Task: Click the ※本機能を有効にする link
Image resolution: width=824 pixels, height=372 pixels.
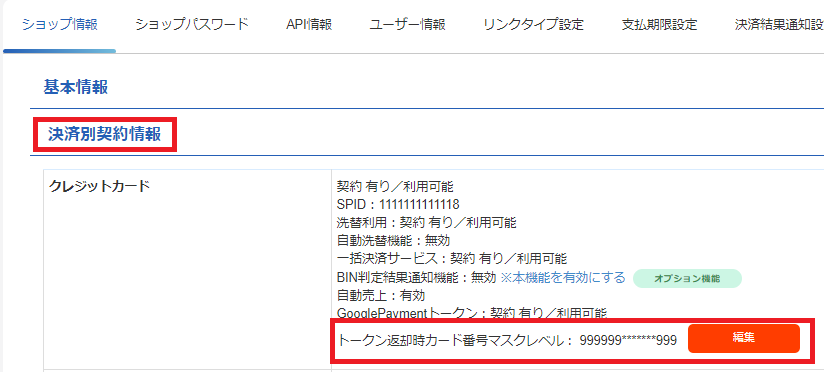Action: [563, 277]
